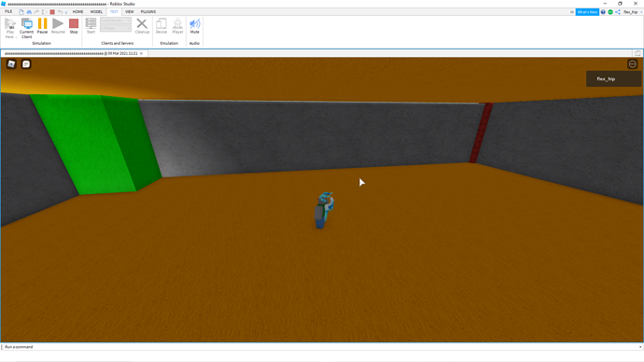Screen dimensions: 644x362
Task: Click the three-dots more menu in viewport
Action: point(633,64)
